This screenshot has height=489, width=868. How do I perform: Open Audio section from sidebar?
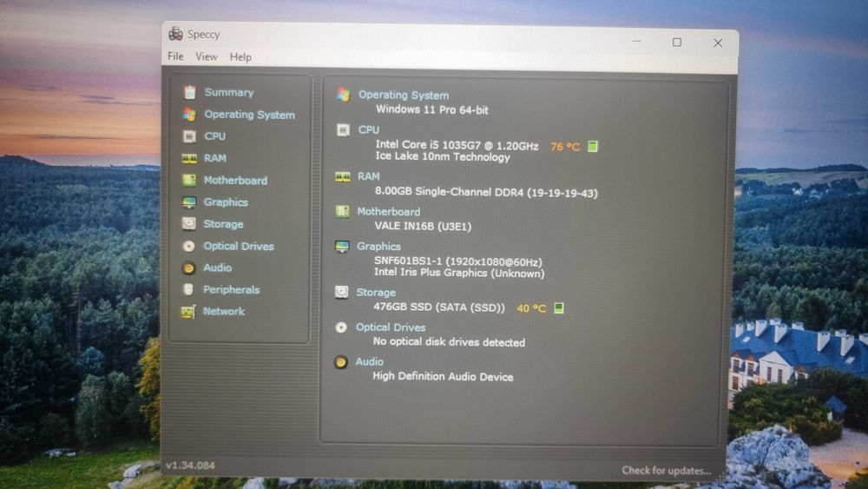217,268
